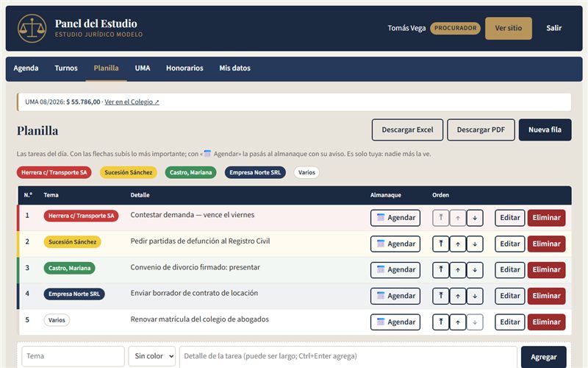The image size is (588, 368).
Task: Create a Nueva fila
Action: [545, 130]
